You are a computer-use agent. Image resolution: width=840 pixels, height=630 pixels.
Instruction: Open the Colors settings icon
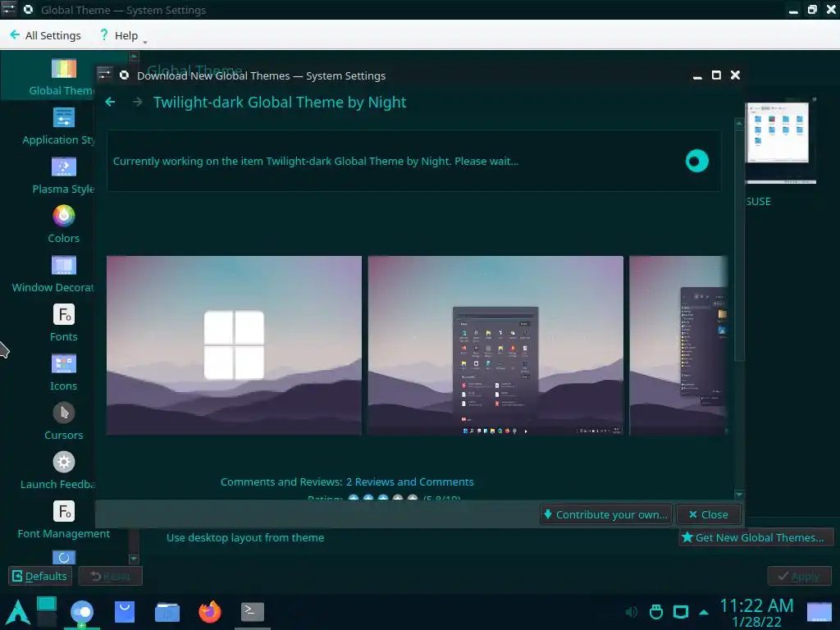(x=64, y=216)
